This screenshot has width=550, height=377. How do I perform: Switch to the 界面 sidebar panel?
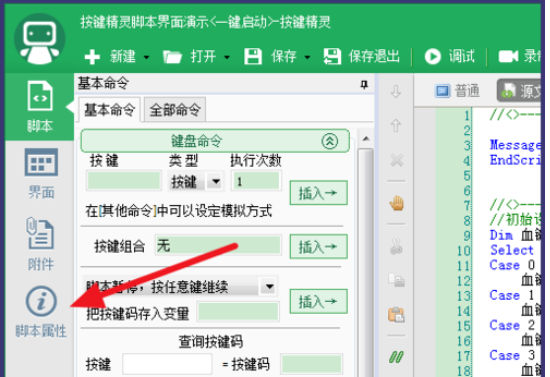point(41,174)
